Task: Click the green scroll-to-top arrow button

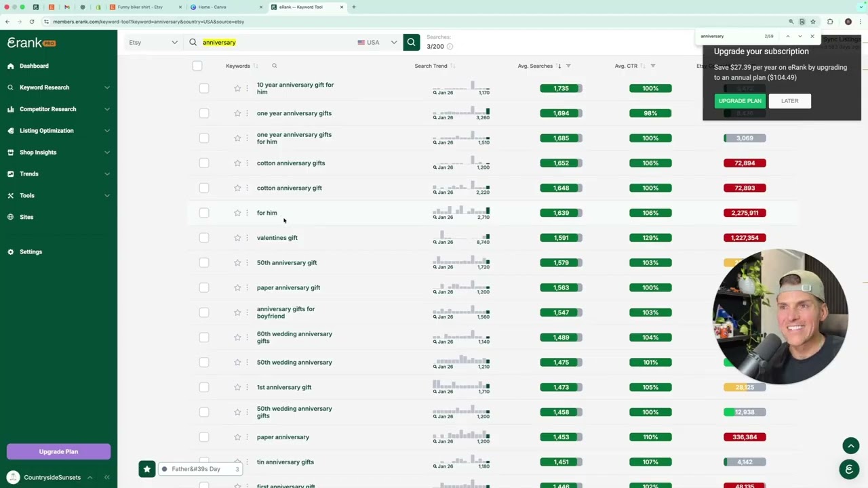Action: click(850, 445)
